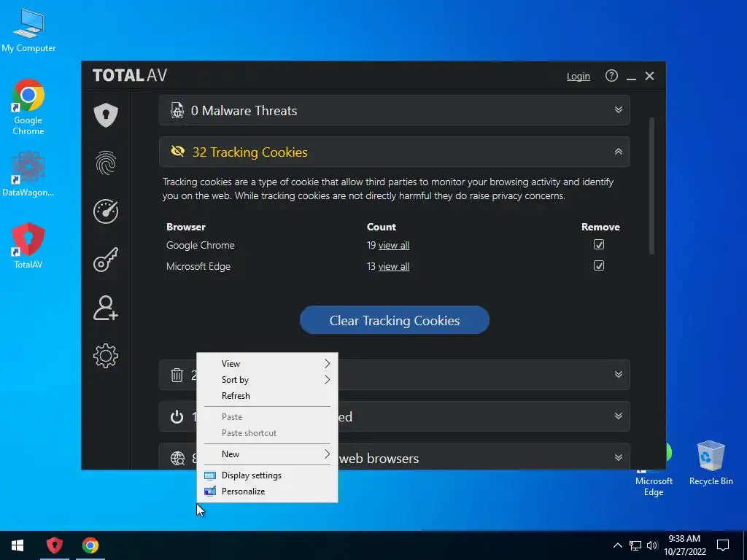Open the notification action center
This screenshot has width=747, height=560.
coord(723,545)
